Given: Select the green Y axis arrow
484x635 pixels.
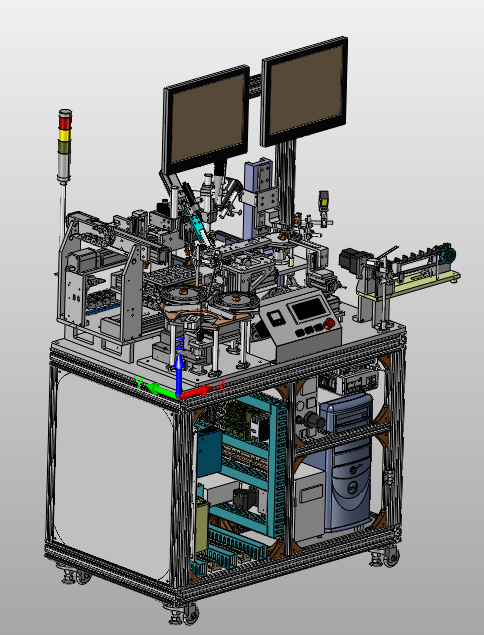Looking at the screenshot, I should pyautogui.click(x=161, y=391).
